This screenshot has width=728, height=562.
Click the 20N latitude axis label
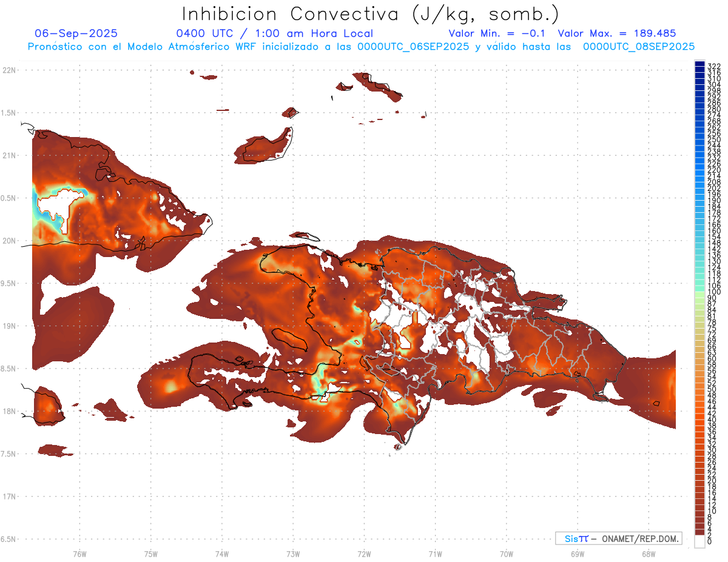coord(10,241)
